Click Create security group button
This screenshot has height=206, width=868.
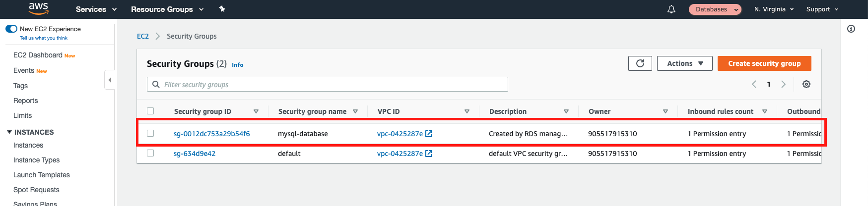(x=764, y=63)
